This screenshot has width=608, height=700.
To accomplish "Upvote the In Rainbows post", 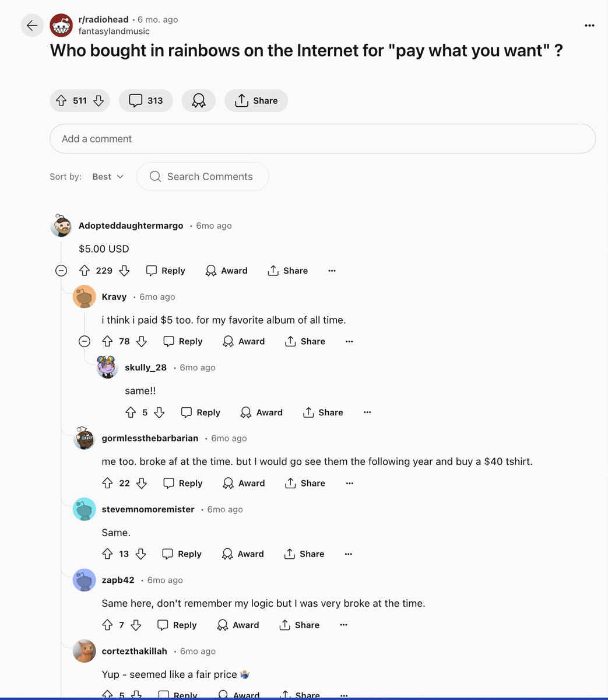I will coord(61,100).
